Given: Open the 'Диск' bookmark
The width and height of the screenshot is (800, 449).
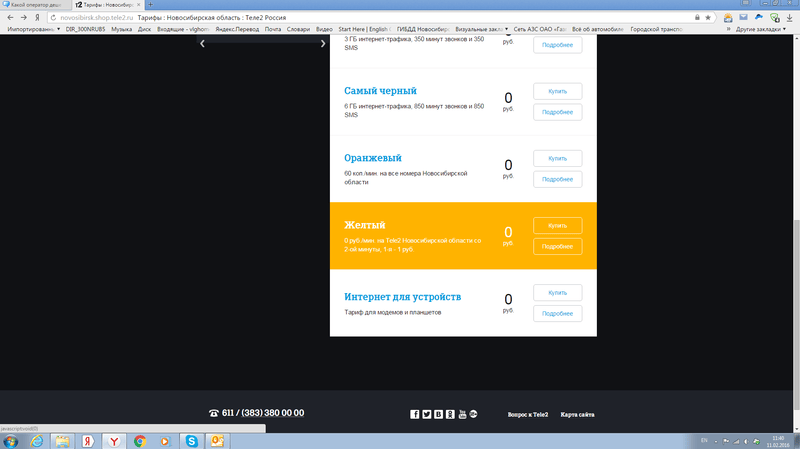Looking at the screenshot, I should click(x=144, y=29).
